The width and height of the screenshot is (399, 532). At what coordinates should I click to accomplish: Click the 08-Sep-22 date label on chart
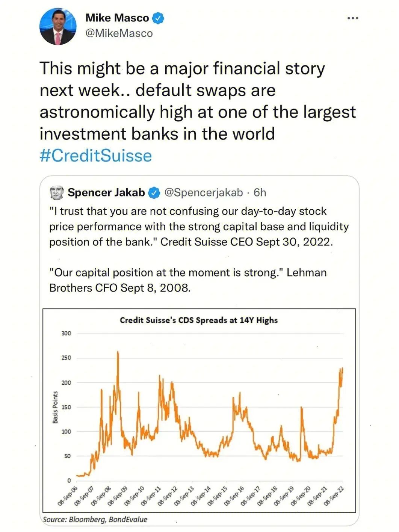pos(334,496)
